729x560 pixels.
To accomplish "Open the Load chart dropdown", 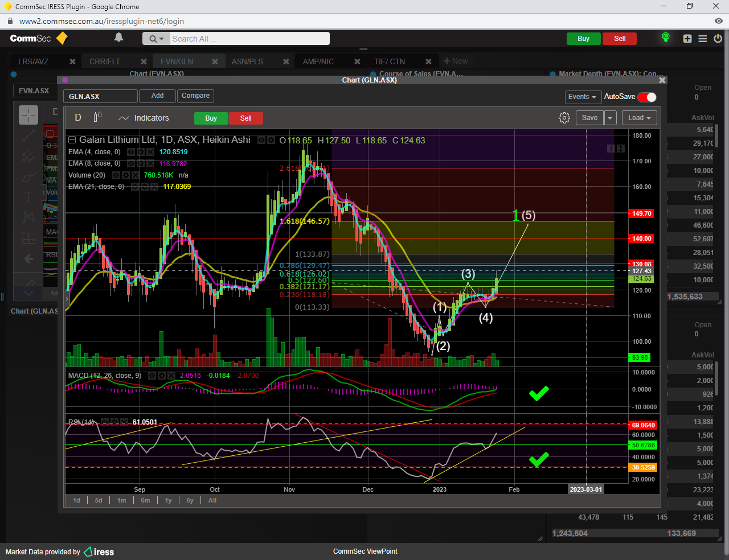I will click(640, 118).
